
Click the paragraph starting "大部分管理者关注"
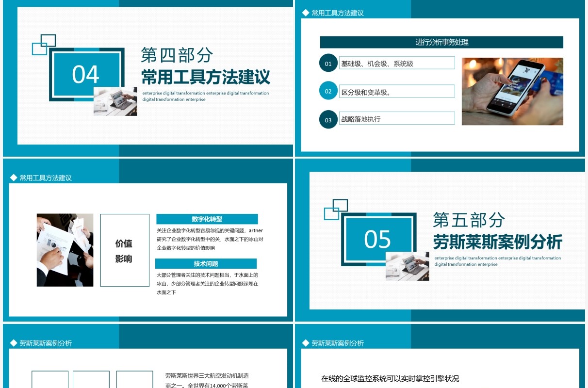208,284
